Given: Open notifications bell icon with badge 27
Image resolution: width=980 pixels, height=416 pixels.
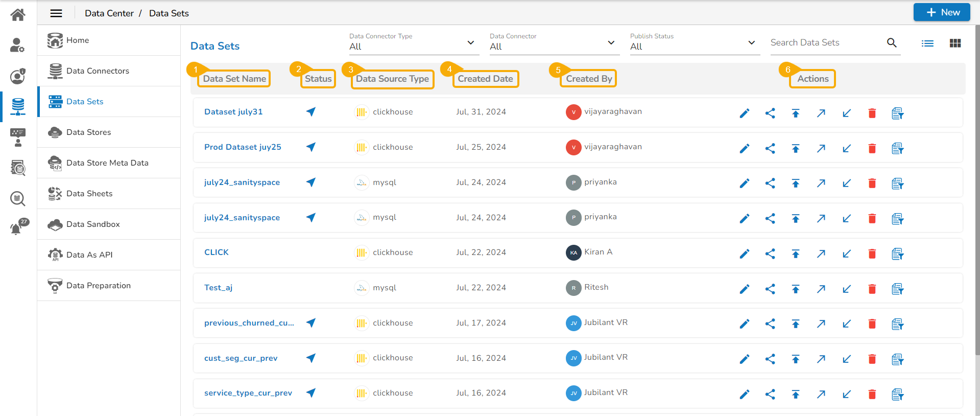Looking at the screenshot, I should [17, 227].
